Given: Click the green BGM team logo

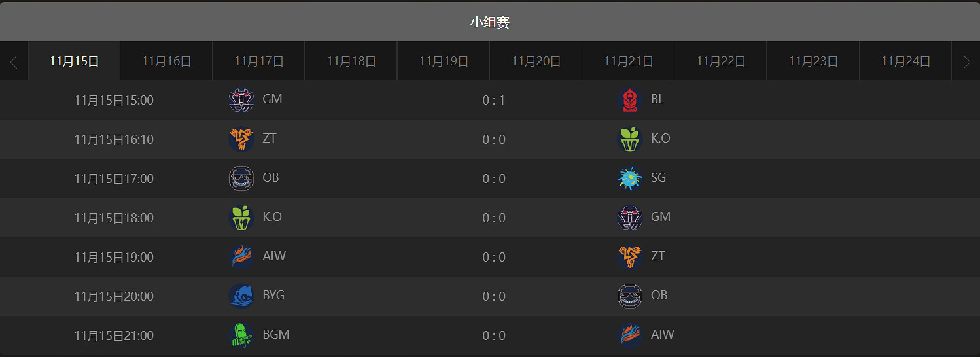Looking at the screenshot, I should [241, 335].
